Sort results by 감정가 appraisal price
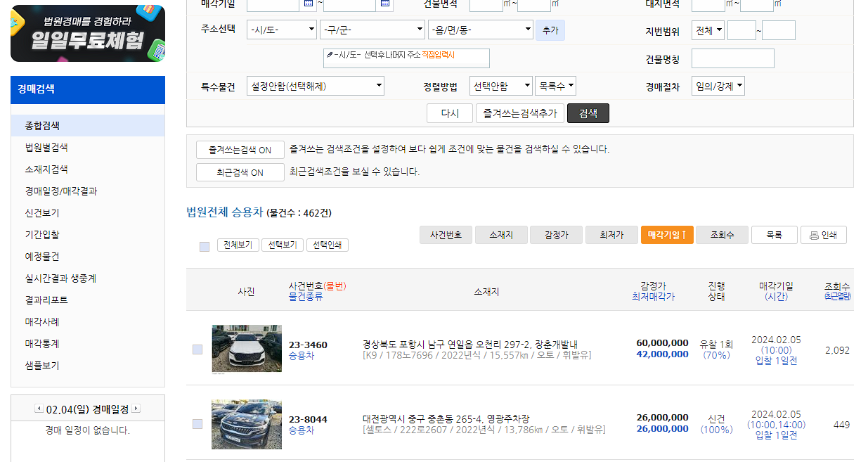 pyautogui.click(x=556, y=235)
